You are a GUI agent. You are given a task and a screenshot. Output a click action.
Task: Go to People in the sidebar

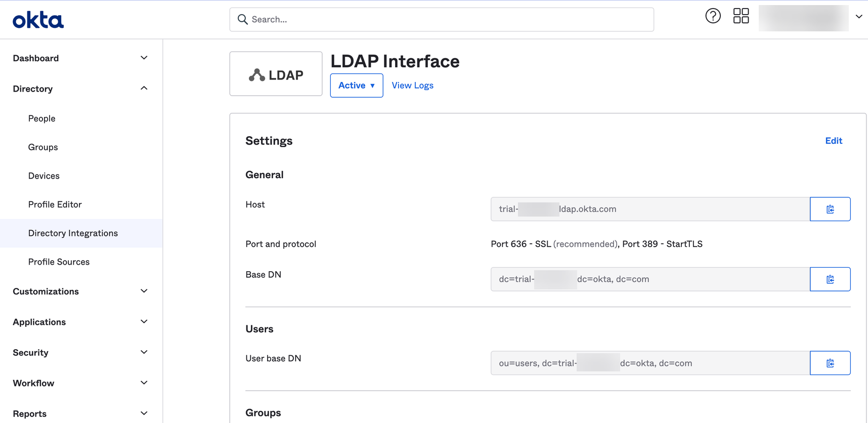pos(41,118)
